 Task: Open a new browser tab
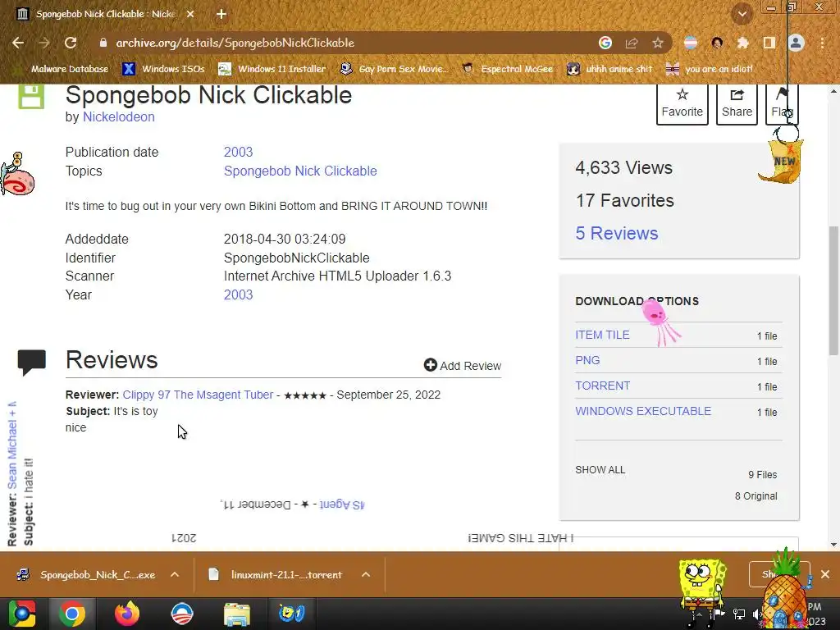click(x=221, y=14)
